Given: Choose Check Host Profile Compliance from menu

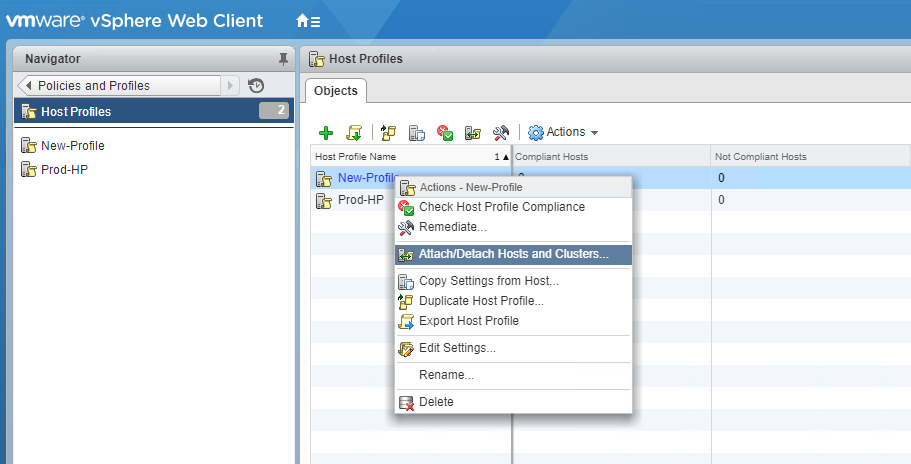Looking at the screenshot, I should [x=501, y=207].
